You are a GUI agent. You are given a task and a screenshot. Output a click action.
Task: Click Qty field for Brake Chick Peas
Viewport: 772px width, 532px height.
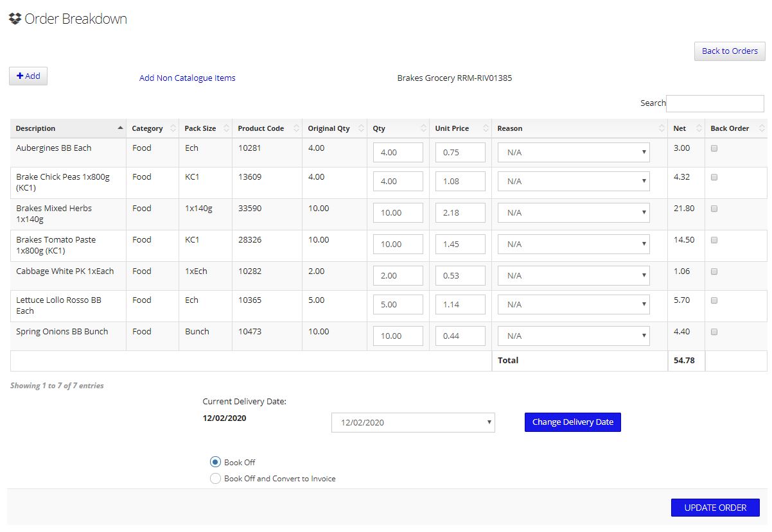coord(398,182)
